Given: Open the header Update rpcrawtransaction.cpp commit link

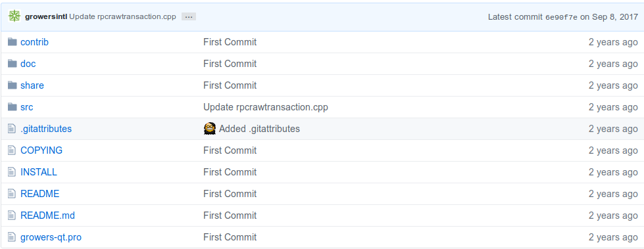Looking at the screenshot, I should (122, 17).
